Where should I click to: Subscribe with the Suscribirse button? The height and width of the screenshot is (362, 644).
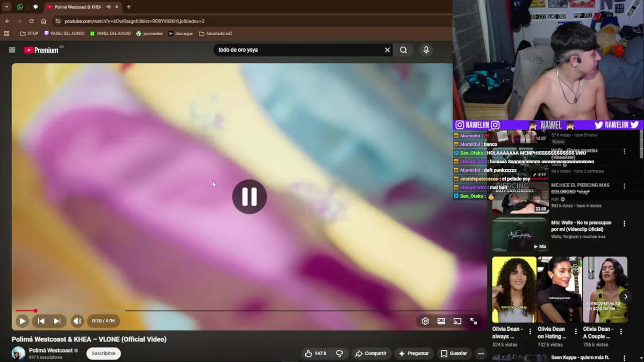[104, 353]
